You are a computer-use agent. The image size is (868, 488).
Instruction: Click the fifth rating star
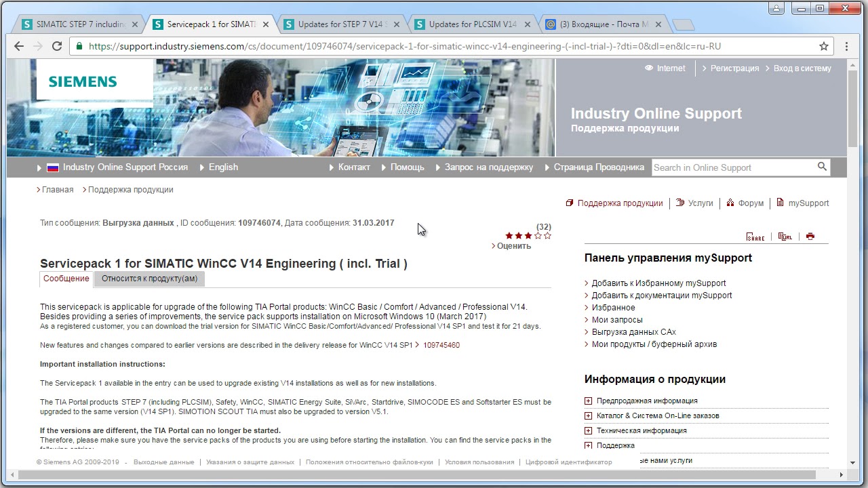[547, 236]
